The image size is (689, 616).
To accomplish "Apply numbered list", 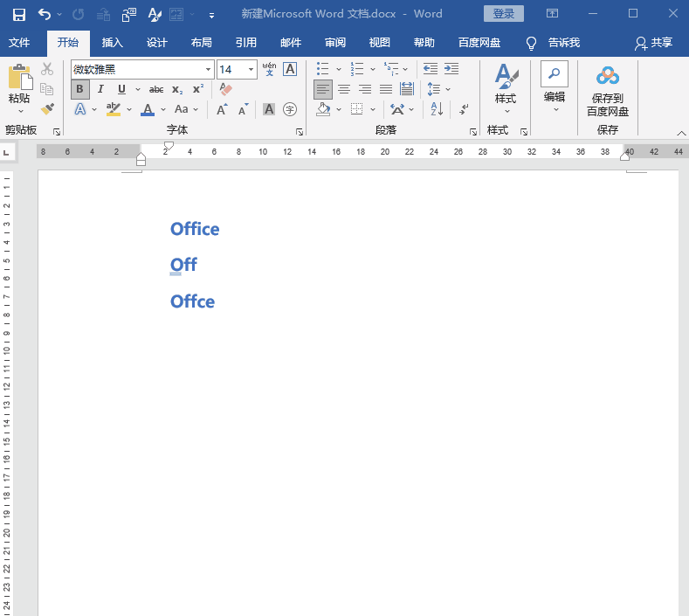I will (357, 69).
